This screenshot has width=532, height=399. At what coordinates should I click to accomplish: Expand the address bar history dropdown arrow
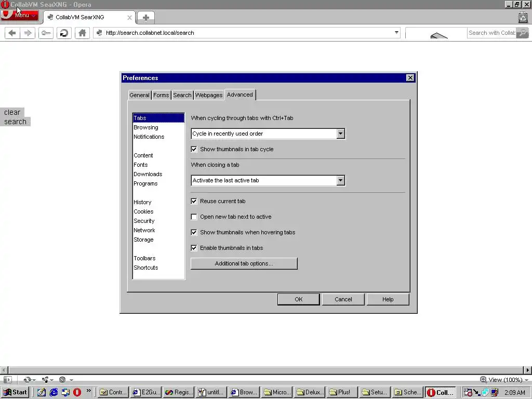click(x=396, y=33)
